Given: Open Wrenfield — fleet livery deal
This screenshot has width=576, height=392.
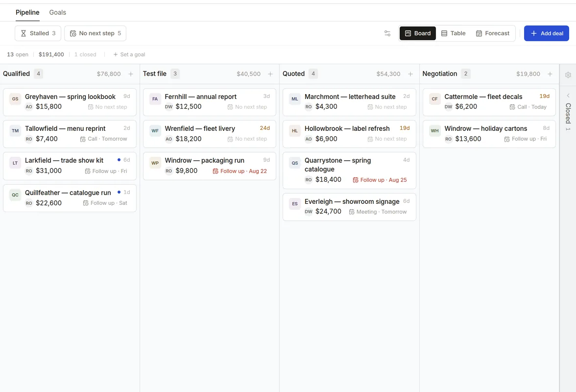Looking at the screenshot, I should pyautogui.click(x=200, y=128).
